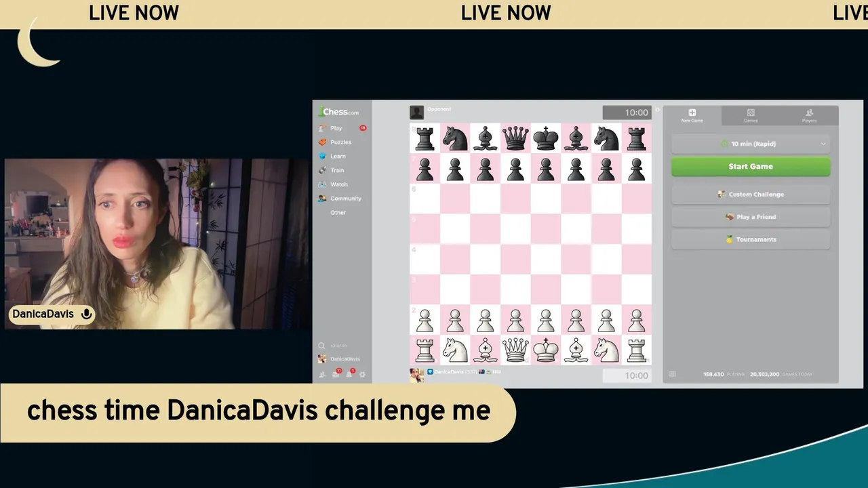
Task: Click the '20,302,200 GAMES TODAY' stat text
Action: pyautogui.click(x=781, y=374)
